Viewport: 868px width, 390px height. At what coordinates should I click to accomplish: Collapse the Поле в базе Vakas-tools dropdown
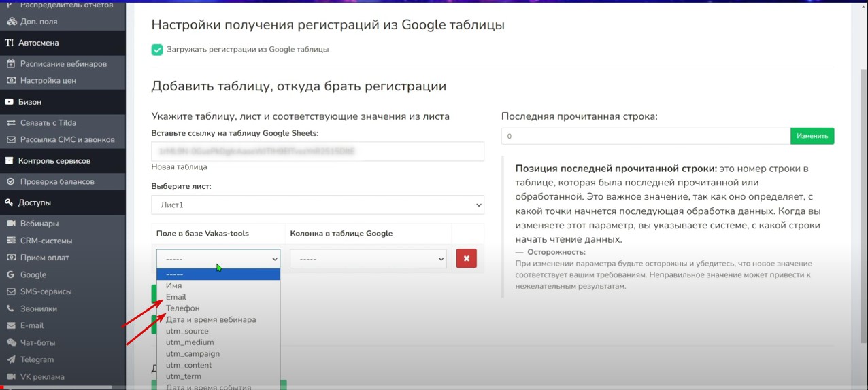(x=218, y=259)
